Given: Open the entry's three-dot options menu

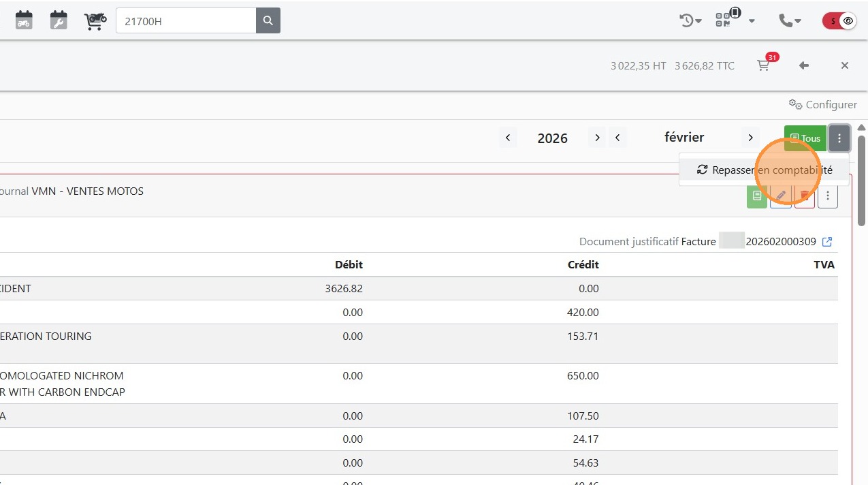Looking at the screenshot, I should 828,196.
